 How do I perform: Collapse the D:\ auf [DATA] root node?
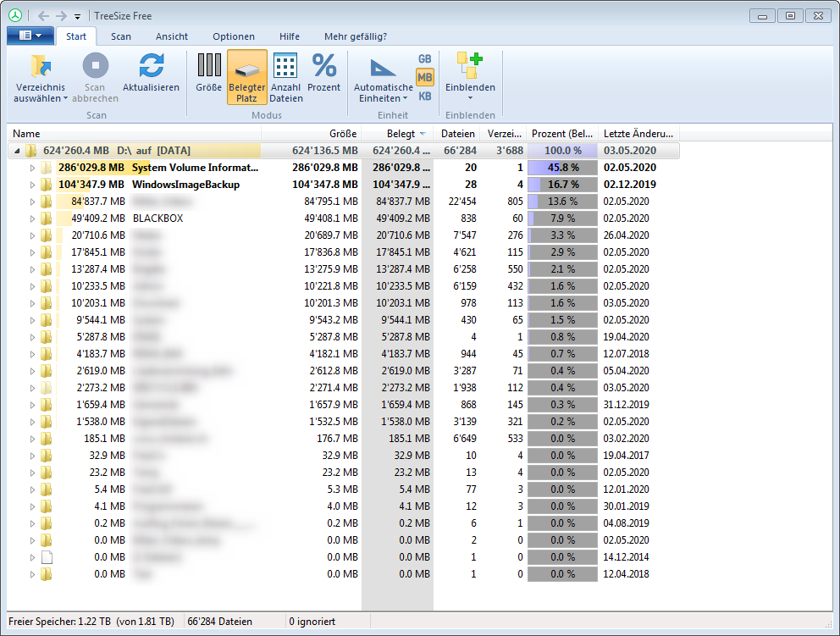[x=17, y=151]
